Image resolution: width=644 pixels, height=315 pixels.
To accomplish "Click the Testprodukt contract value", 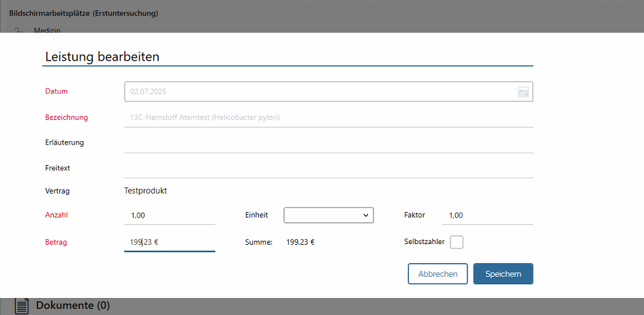I will 145,191.
